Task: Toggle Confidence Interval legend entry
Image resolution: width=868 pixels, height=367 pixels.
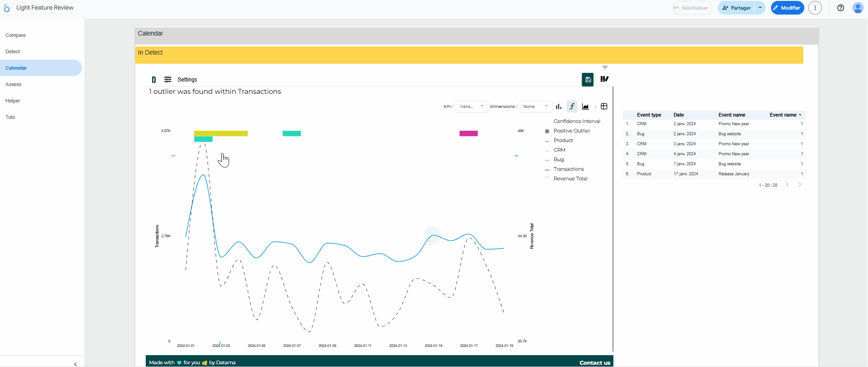Action: [x=577, y=121]
